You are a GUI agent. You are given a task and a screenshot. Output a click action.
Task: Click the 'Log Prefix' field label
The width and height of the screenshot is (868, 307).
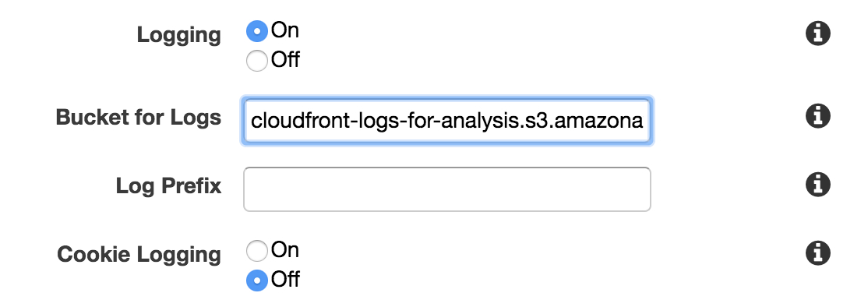[x=169, y=186]
